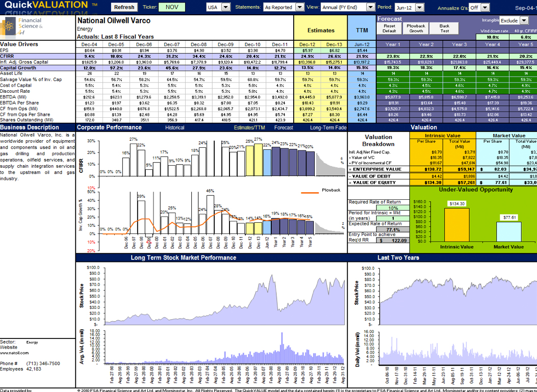Click the orange Plowback legend line

coord(310,193)
